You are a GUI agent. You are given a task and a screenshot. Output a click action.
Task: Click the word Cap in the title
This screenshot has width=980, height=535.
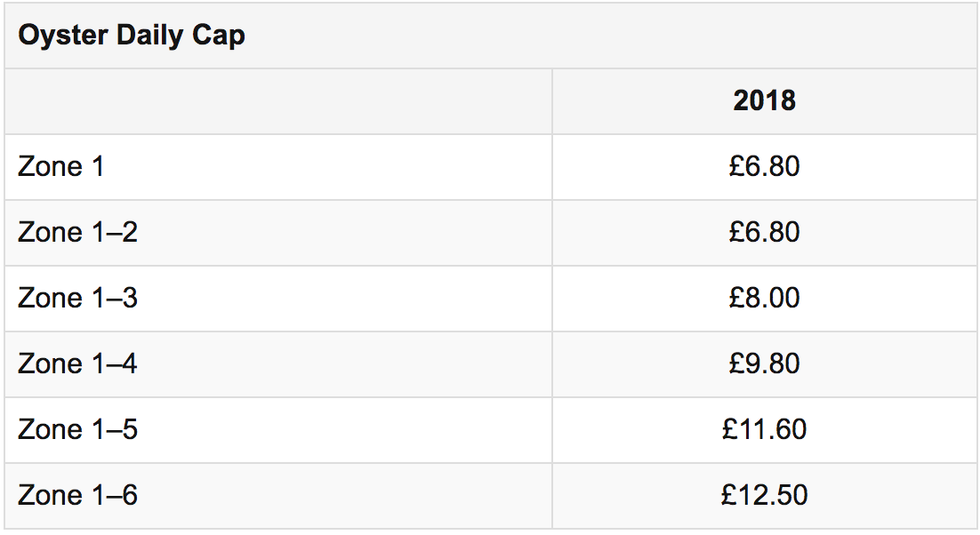(x=218, y=36)
